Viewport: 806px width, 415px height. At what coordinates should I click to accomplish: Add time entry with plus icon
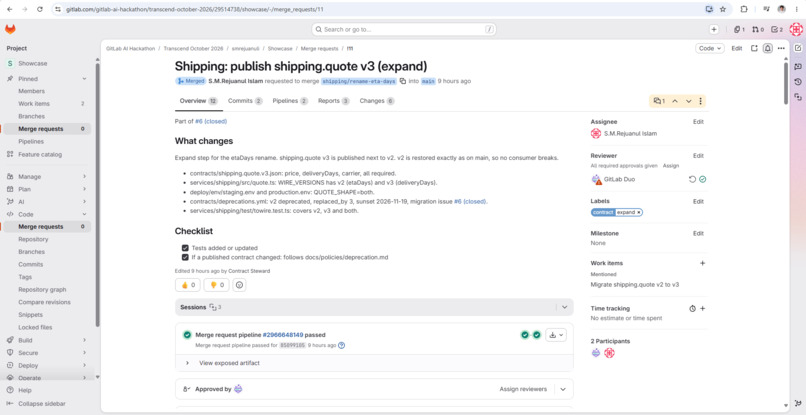702,309
